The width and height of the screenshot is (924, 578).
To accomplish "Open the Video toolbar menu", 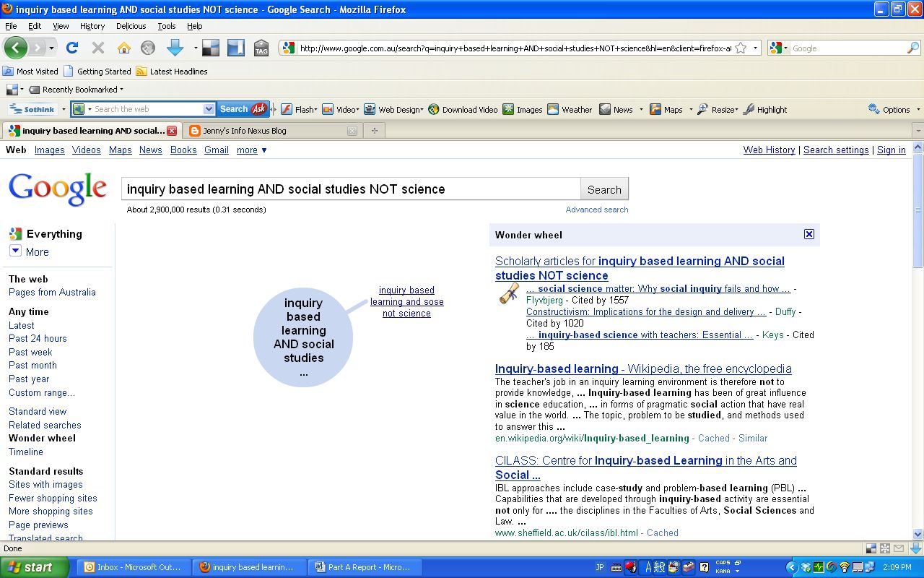I will click(340, 110).
